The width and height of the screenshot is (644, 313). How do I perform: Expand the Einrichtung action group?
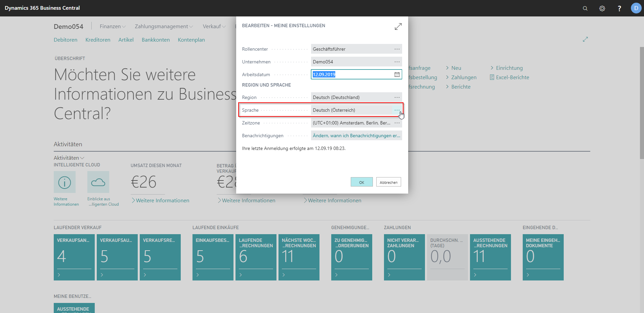tap(507, 68)
